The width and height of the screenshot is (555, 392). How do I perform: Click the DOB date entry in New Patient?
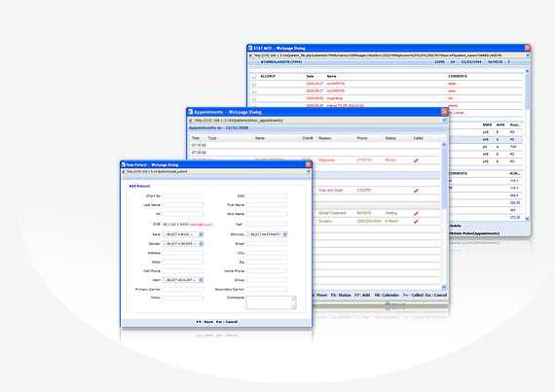175,225
